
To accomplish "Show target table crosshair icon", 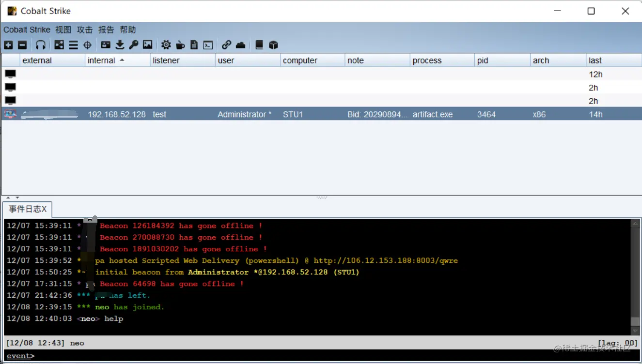I will (x=87, y=45).
